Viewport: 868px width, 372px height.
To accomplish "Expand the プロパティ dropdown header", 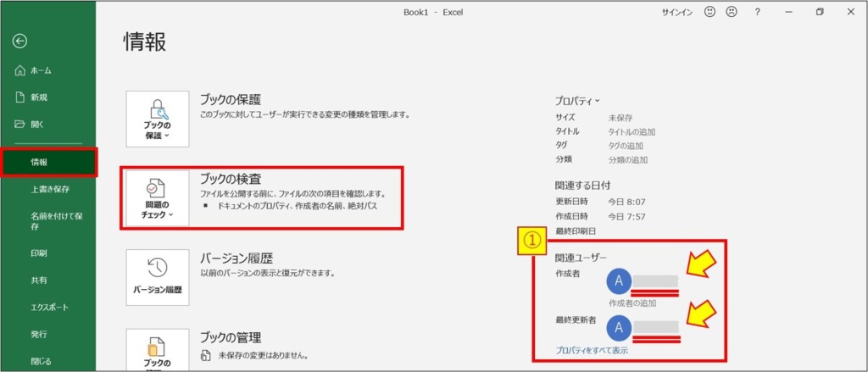I will 577,102.
